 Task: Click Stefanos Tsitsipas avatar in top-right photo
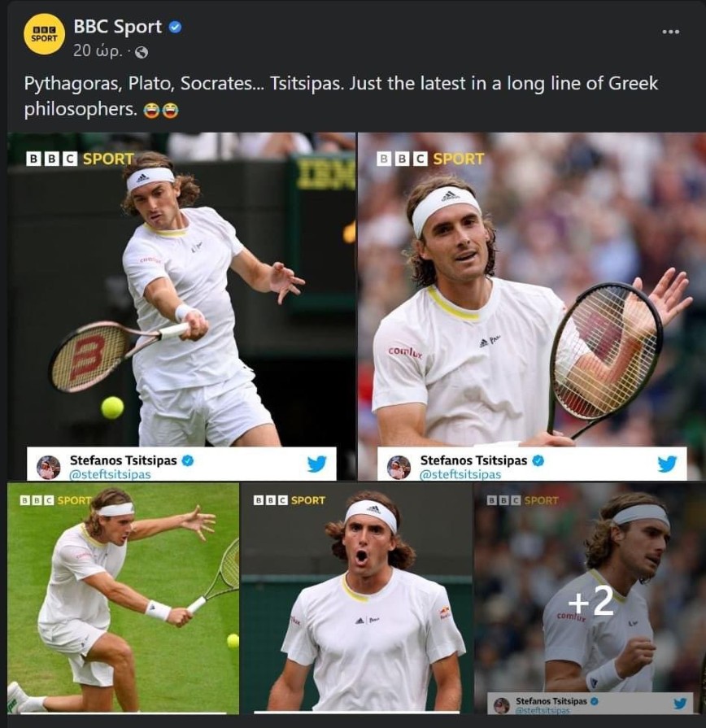tap(399, 467)
